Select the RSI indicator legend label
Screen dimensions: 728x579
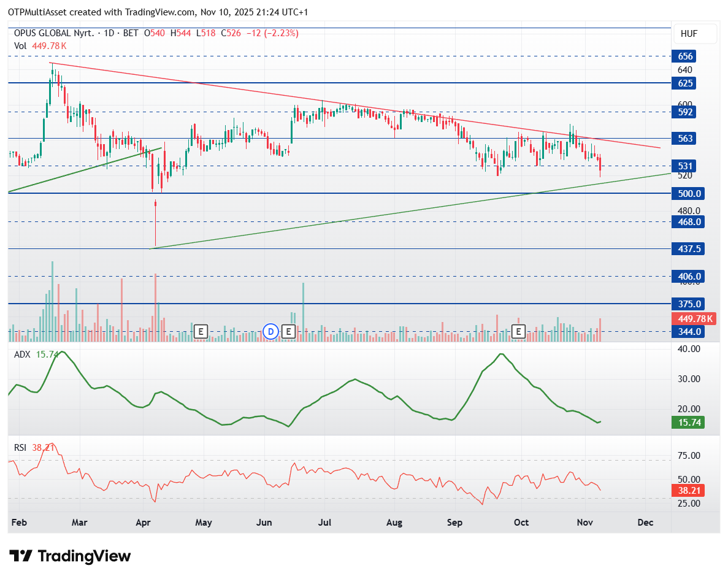[21, 448]
